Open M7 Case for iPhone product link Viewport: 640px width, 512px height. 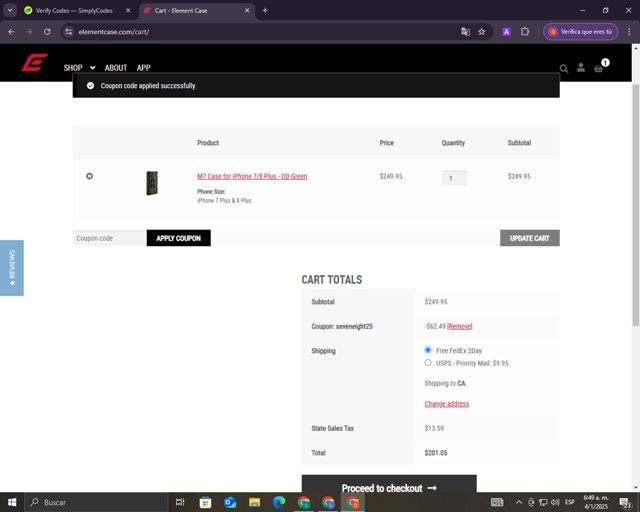pyautogui.click(x=252, y=176)
